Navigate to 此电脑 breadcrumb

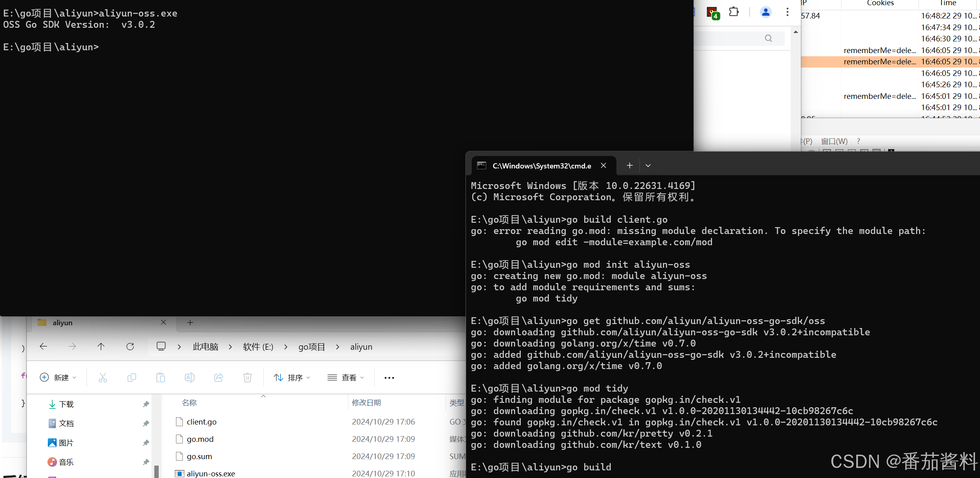205,347
